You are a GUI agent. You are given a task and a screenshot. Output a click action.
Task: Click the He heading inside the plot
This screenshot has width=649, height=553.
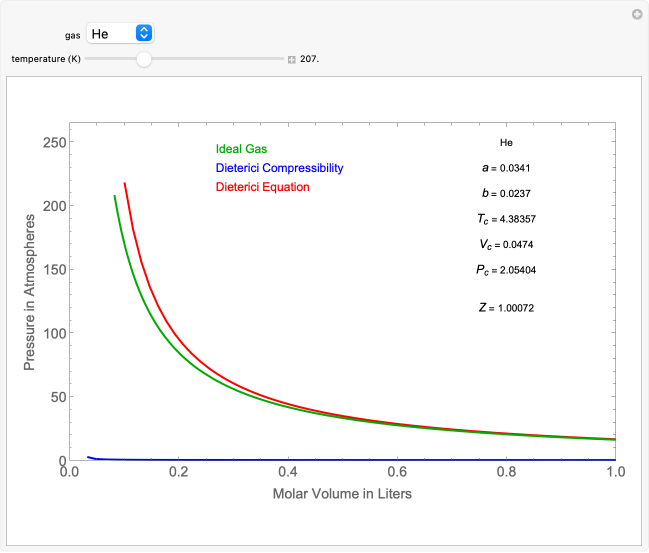(x=506, y=143)
